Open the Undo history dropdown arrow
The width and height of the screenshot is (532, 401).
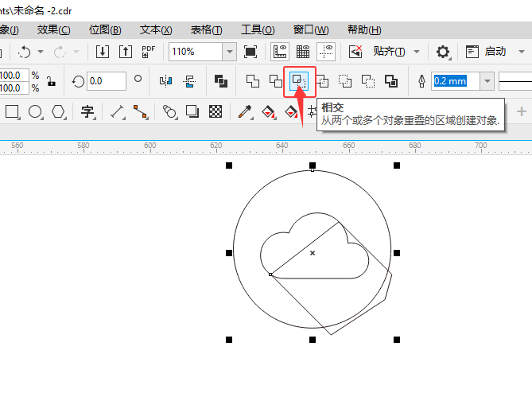[x=41, y=52]
